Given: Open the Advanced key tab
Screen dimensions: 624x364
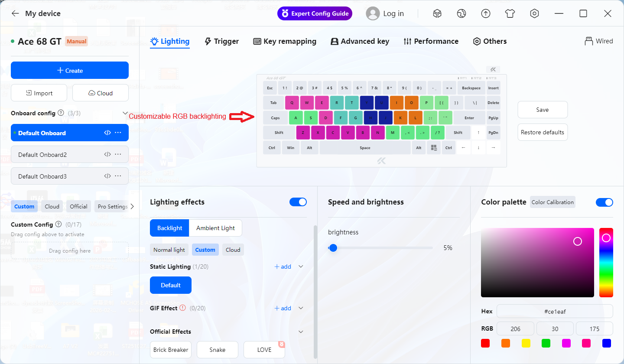Looking at the screenshot, I should pyautogui.click(x=360, y=41).
